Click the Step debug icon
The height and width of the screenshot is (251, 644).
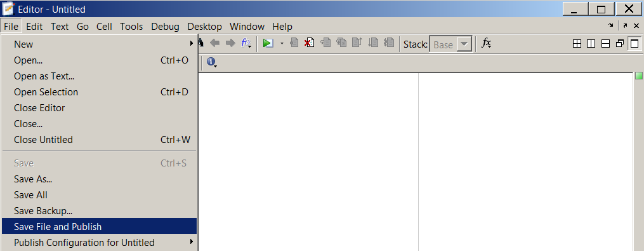click(325, 43)
